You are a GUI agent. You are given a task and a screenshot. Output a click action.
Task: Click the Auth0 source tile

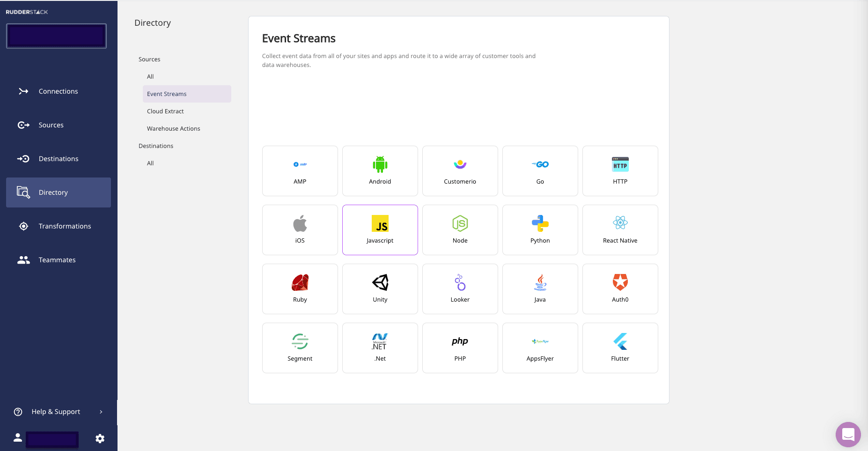point(620,288)
